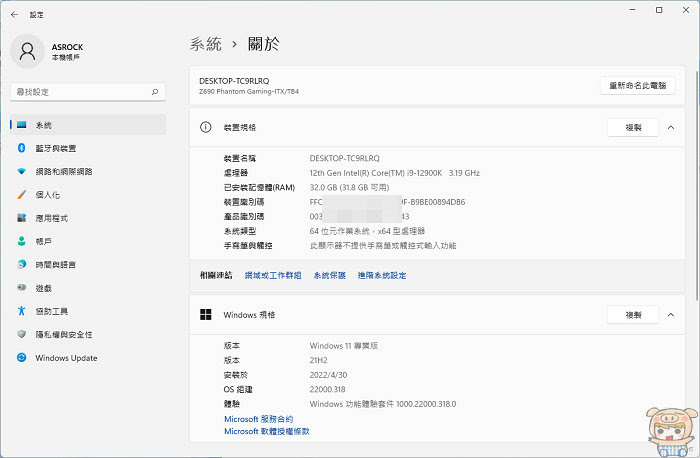
Task: Select install date 2022/4/30
Action: click(328, 375)
